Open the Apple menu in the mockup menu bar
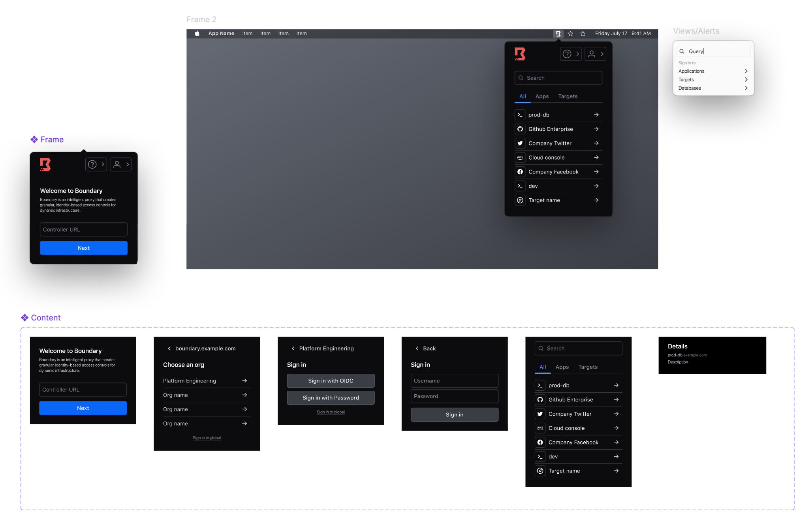This screenshot has height=531, width=812. (x=197, y=34)
